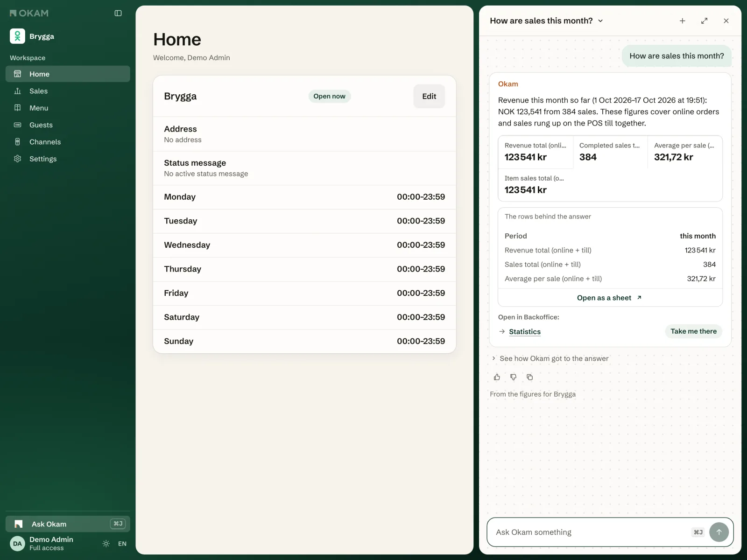747x560 pixels.
Task: Click the DA user avatar
Action: [17, 544]
